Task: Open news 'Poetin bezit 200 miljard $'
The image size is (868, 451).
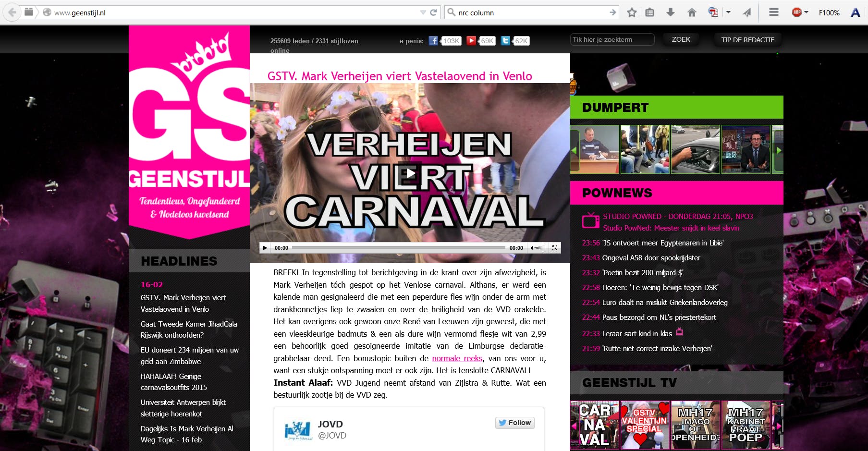Action: tap(642, 273)
